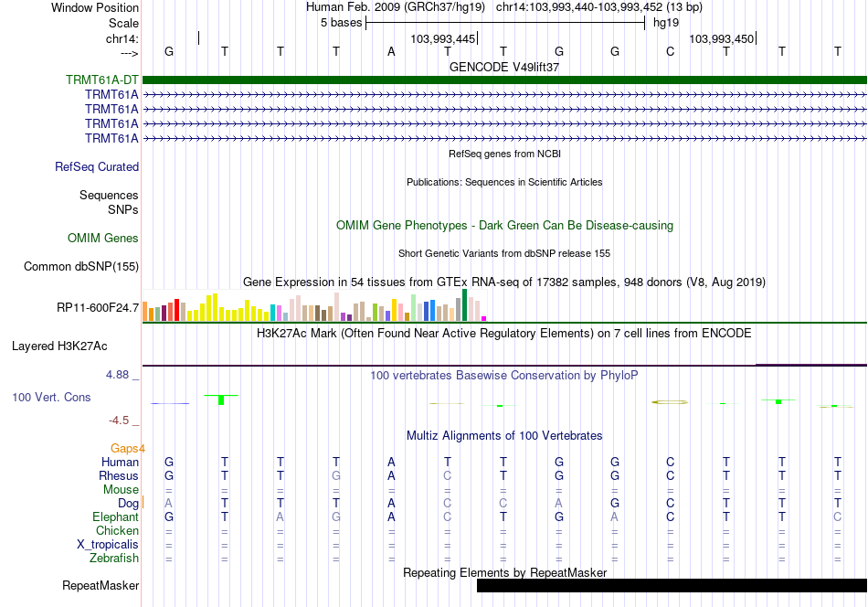Open "Multiz Alignments of 100 Vertebrates" title
Screen dimensions: 868x607
504,436
